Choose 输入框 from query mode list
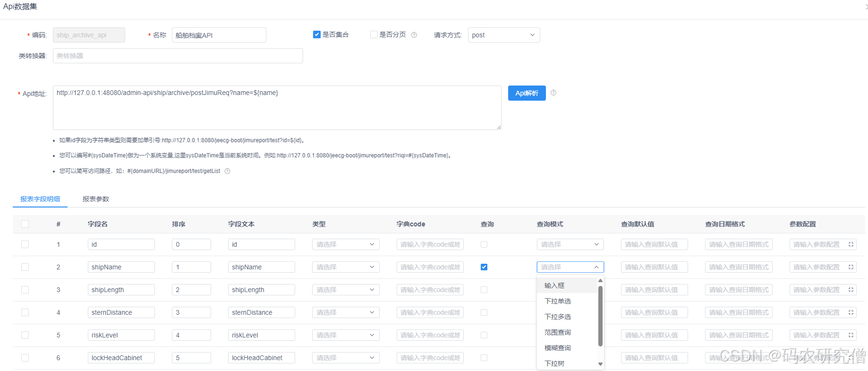This screenshot has width=868, height=371. tap(568, 285)
